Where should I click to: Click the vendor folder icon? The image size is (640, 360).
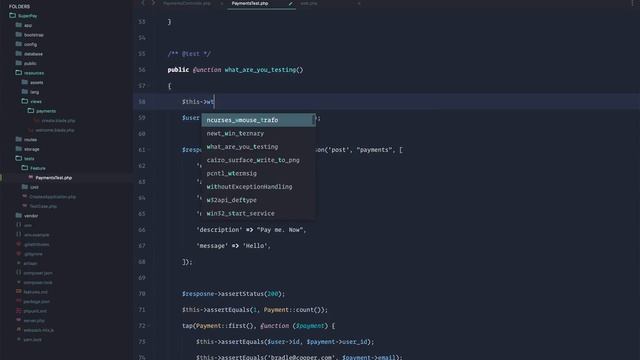(x=19, y=216)
